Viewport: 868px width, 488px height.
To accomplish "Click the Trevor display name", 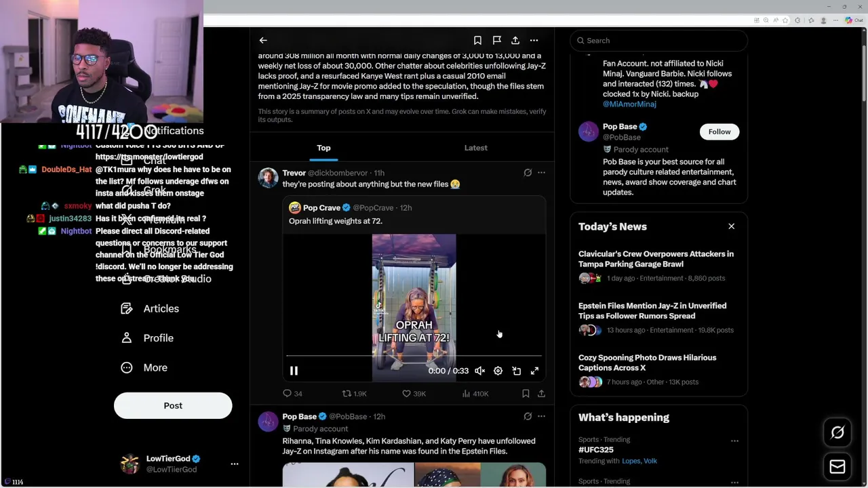I will 294,173.
